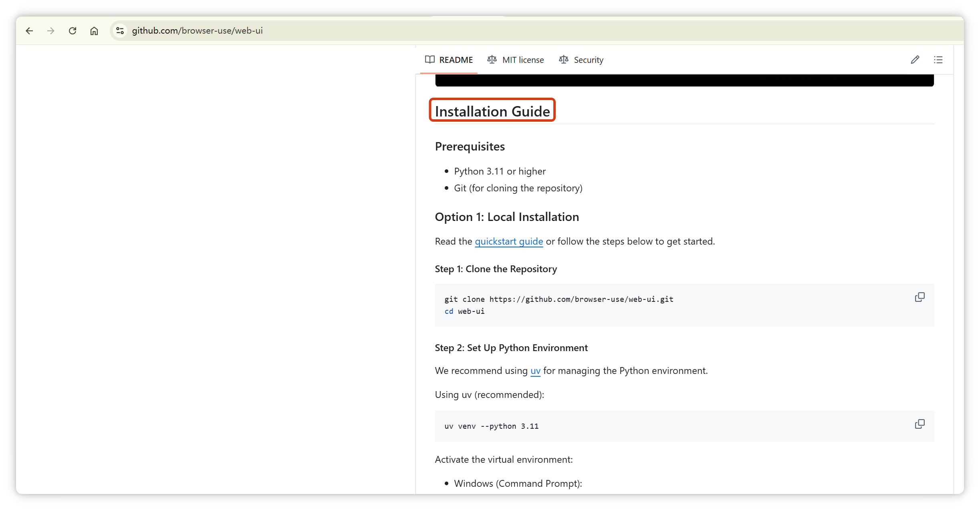The height and width of the screenshot is (510, 980).
Task: Click the browser back arrow
Action: pos(29,31)
